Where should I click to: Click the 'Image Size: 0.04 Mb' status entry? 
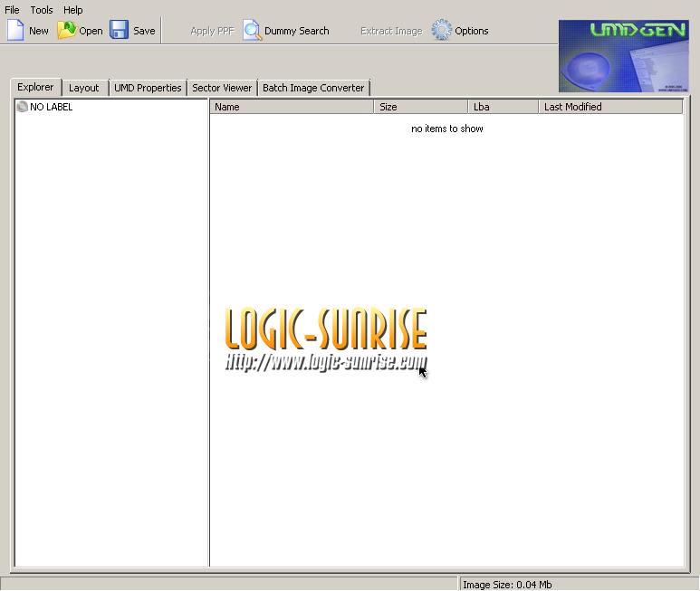tap(508, 585)
